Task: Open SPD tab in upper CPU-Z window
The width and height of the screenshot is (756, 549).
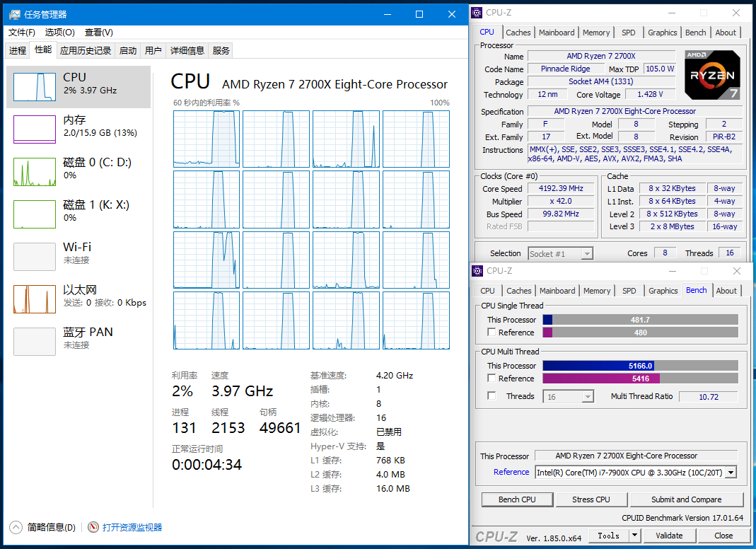Action: 628,33
